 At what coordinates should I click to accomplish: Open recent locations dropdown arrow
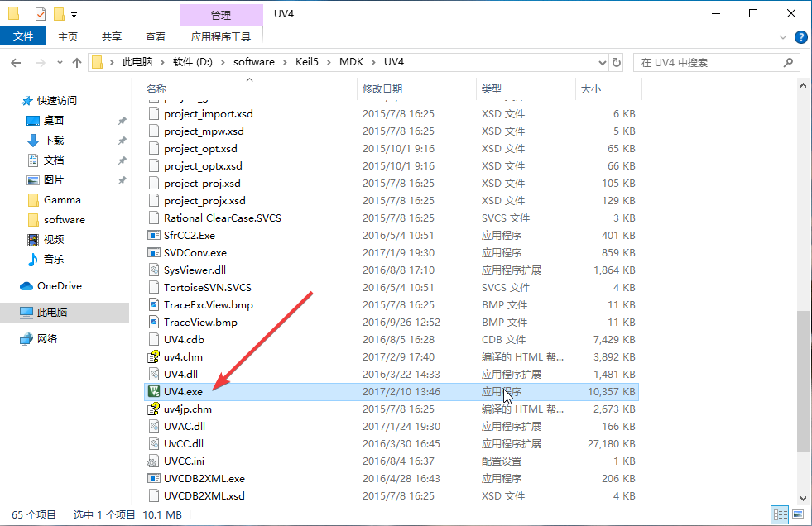click(x=60, y=63)
